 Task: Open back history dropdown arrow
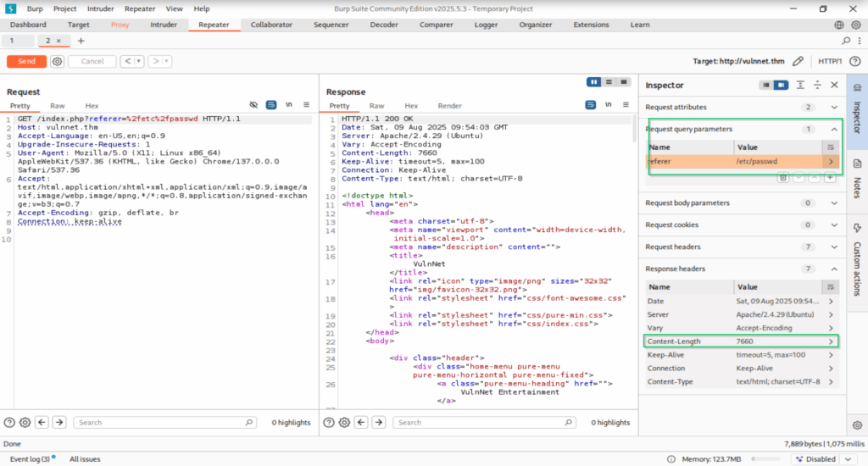click(x=139, y=62)
